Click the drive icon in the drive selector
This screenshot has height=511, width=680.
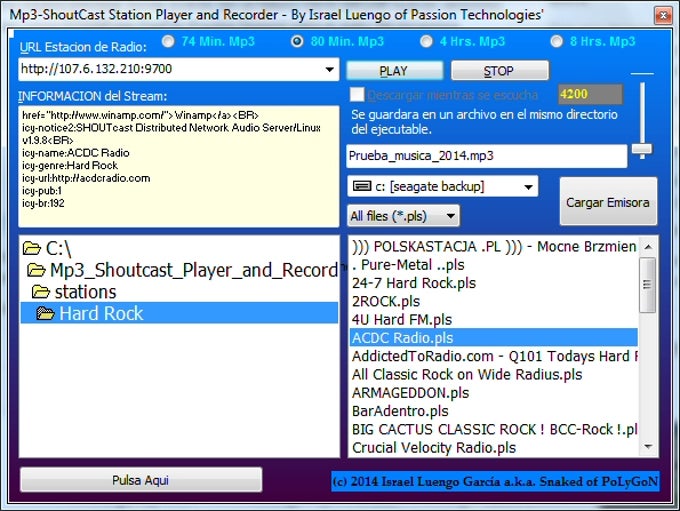click(362, 187)
